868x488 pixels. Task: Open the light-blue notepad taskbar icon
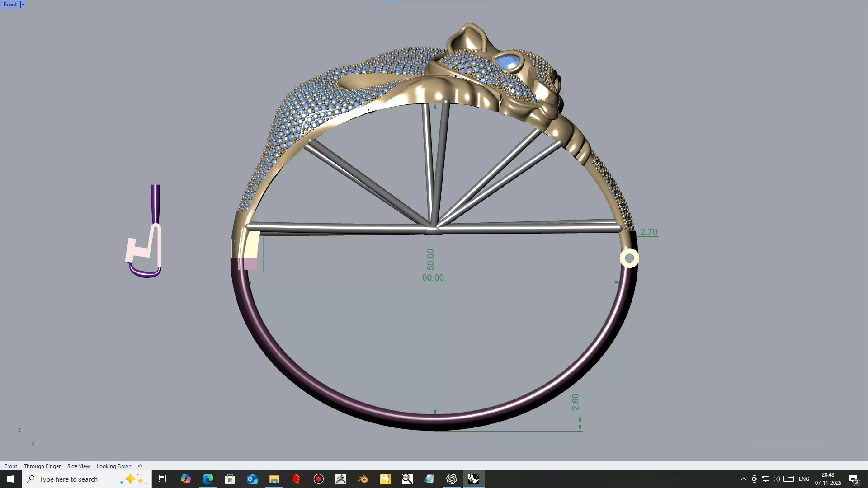pos(429,479)
